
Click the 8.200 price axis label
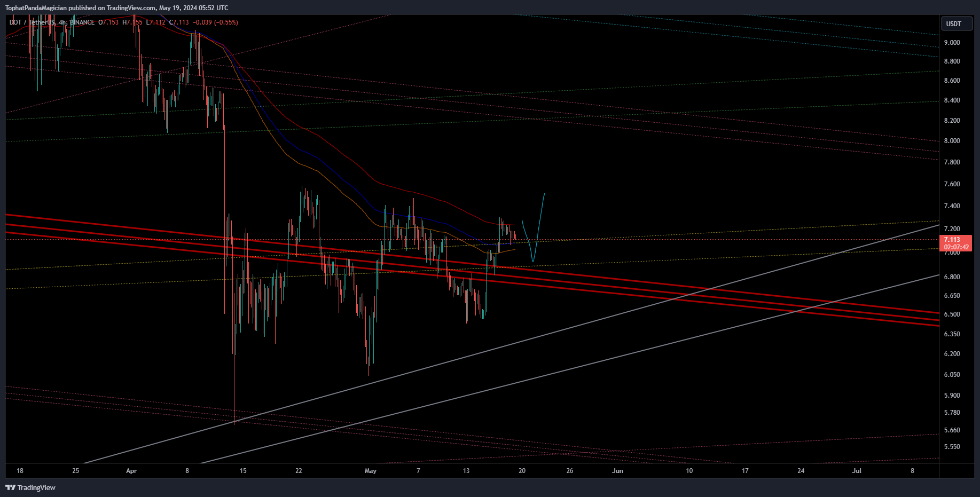click(x=952, y=121)
